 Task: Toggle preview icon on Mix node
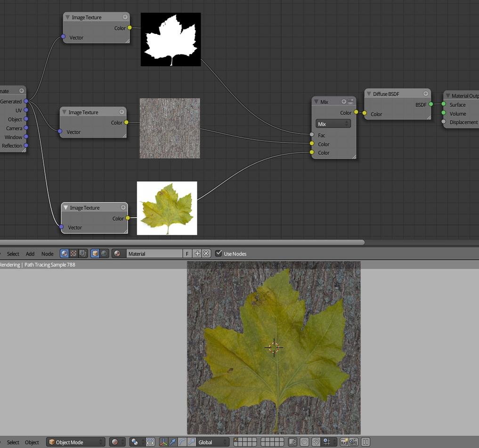tap(344, 101)
